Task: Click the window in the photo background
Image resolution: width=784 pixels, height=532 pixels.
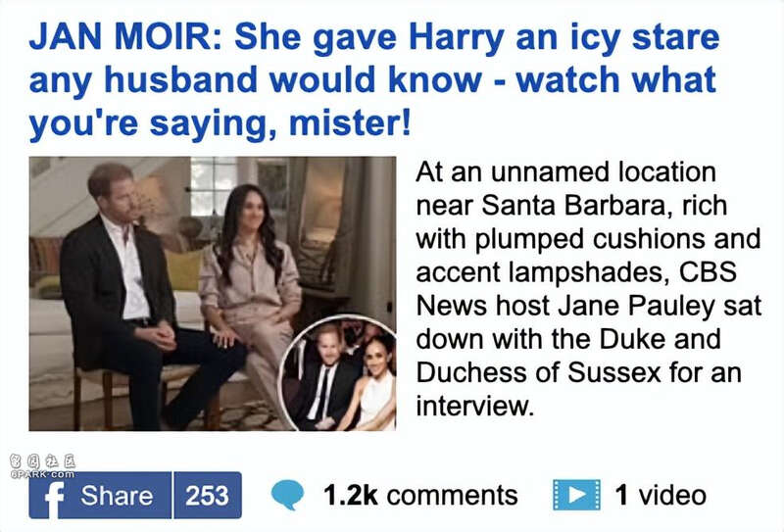Action: coord(213,185)
